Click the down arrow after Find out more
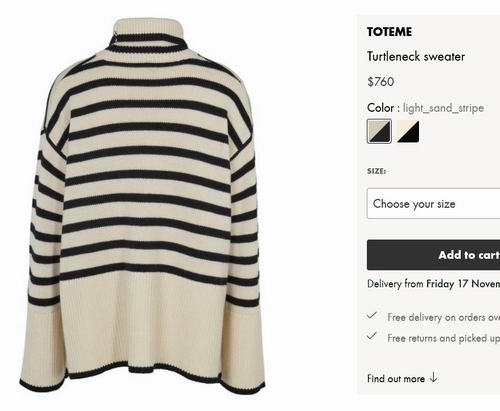500x411 pixels. [x=433, y=378]
